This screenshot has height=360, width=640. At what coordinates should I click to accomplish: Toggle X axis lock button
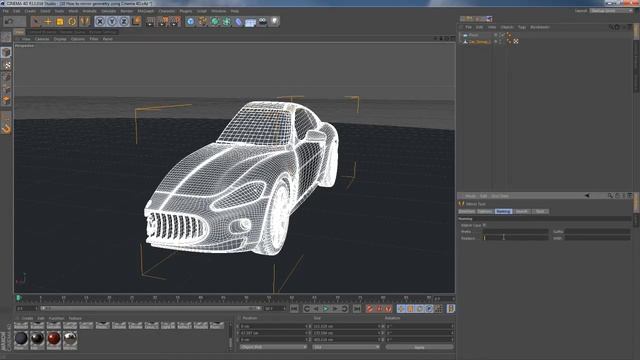pos(100,21)
